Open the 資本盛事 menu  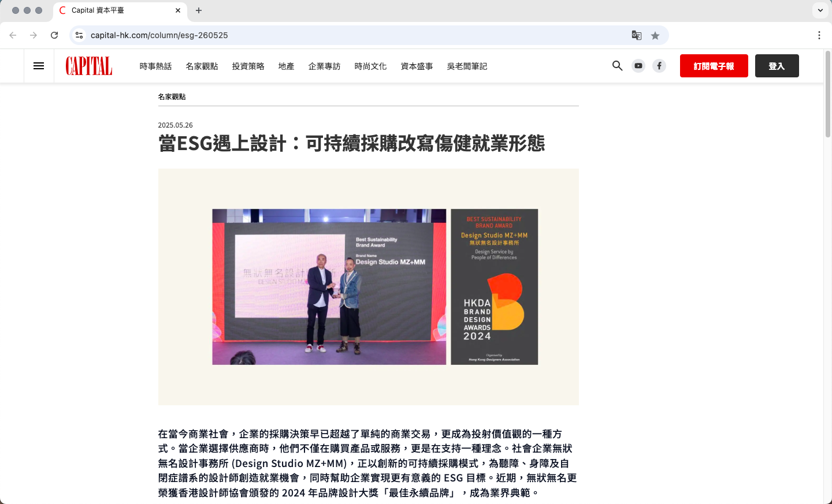(x=417, y=66)
